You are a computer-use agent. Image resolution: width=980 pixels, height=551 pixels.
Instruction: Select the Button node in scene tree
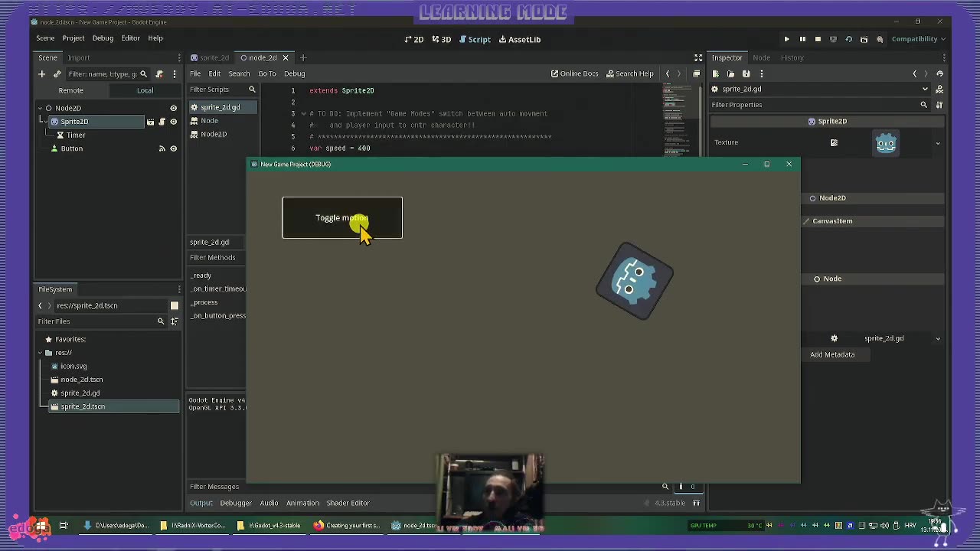coord(71,148)
